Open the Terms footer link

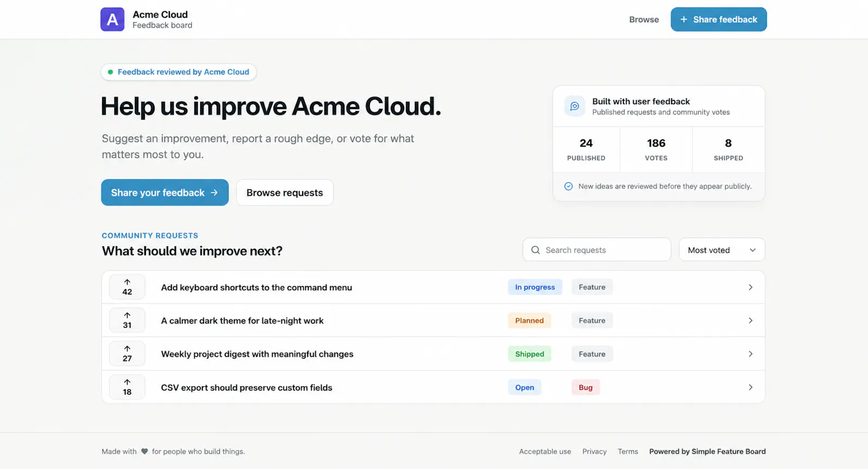point(628,452)
